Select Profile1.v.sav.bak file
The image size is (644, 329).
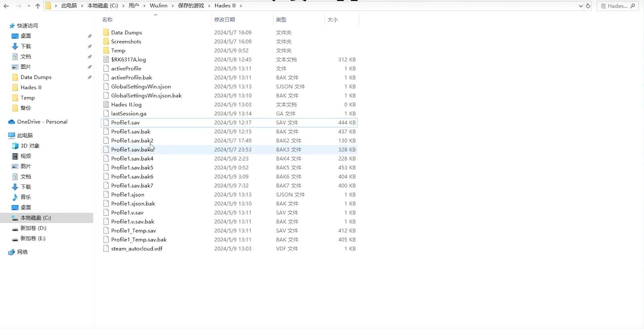(x=133, y=221)
